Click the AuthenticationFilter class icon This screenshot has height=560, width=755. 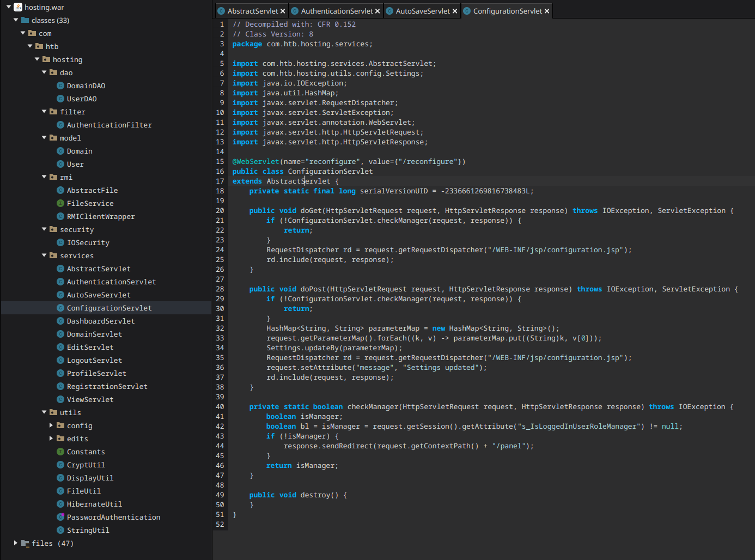(60, 125)
